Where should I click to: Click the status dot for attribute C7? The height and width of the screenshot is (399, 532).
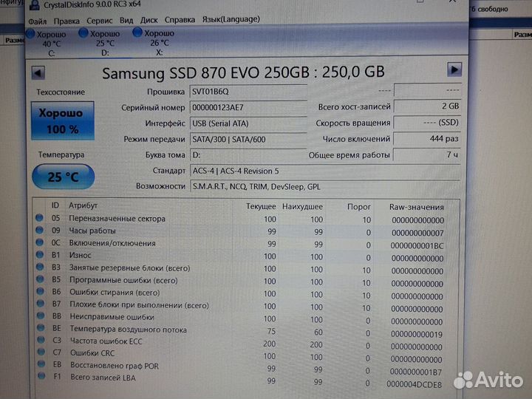click(41, 352)
